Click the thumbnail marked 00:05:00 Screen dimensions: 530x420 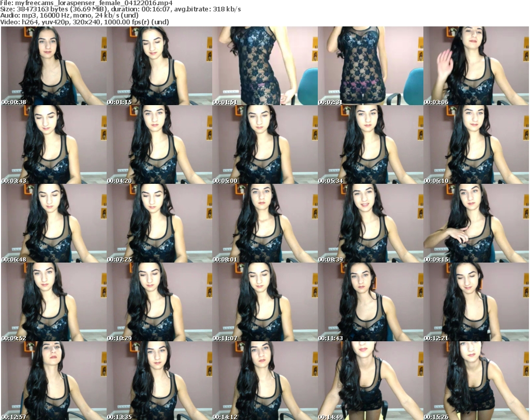click(x=264, y=144)
